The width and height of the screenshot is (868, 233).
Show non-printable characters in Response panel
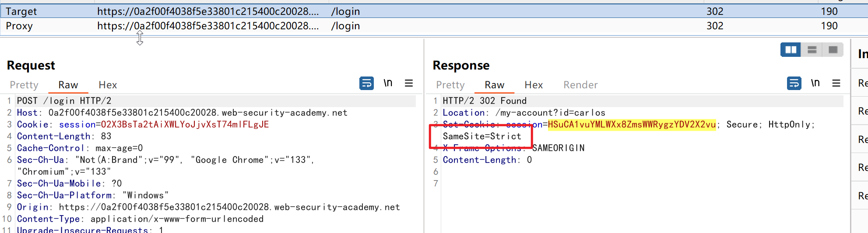[x=815, y=83]
